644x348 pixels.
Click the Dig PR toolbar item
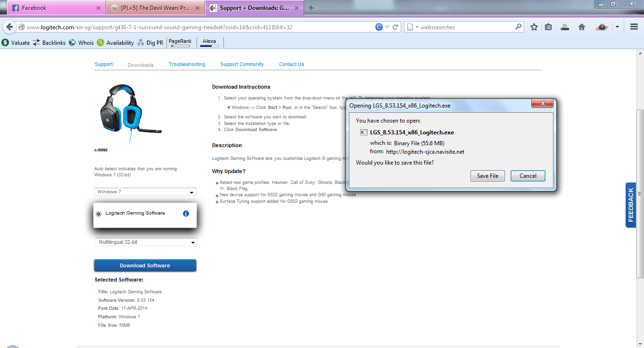150,42
